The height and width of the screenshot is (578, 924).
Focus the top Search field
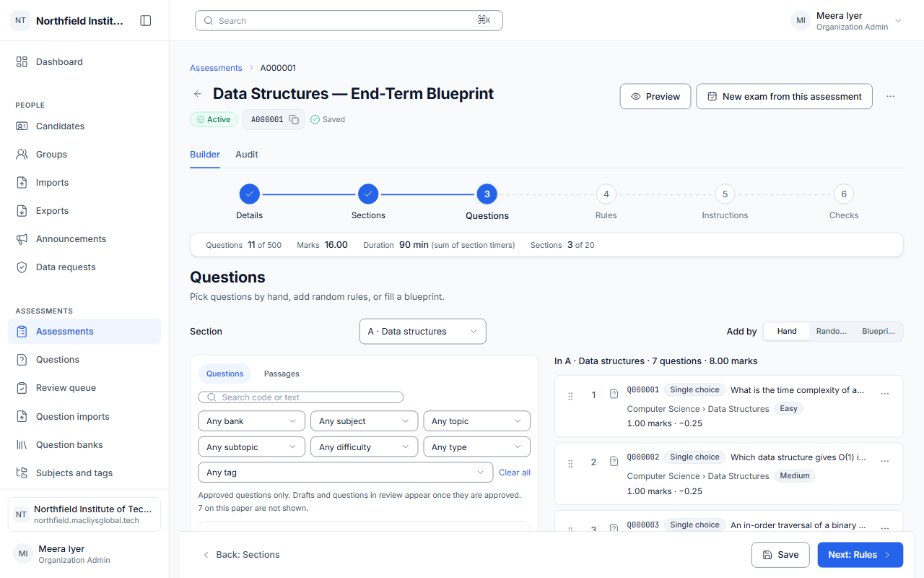tap(349, 21)
